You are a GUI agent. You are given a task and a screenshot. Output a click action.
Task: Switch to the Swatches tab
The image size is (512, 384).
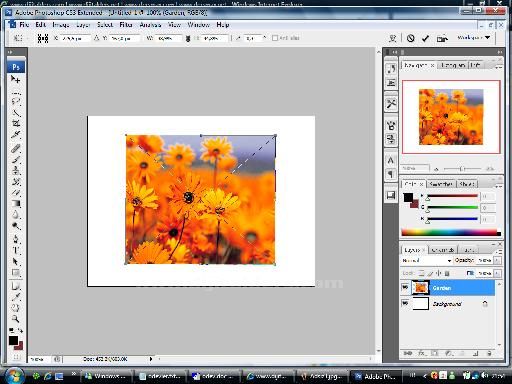pyautogui.click(x=440, y=184)
